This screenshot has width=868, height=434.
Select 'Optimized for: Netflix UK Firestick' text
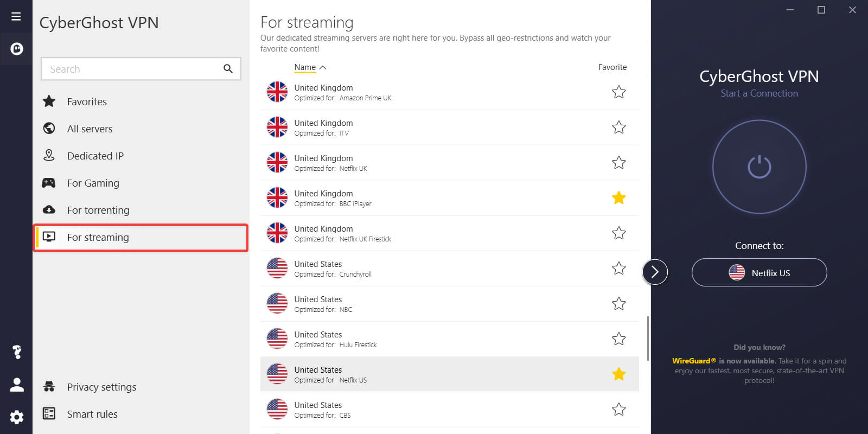[343, 239]
